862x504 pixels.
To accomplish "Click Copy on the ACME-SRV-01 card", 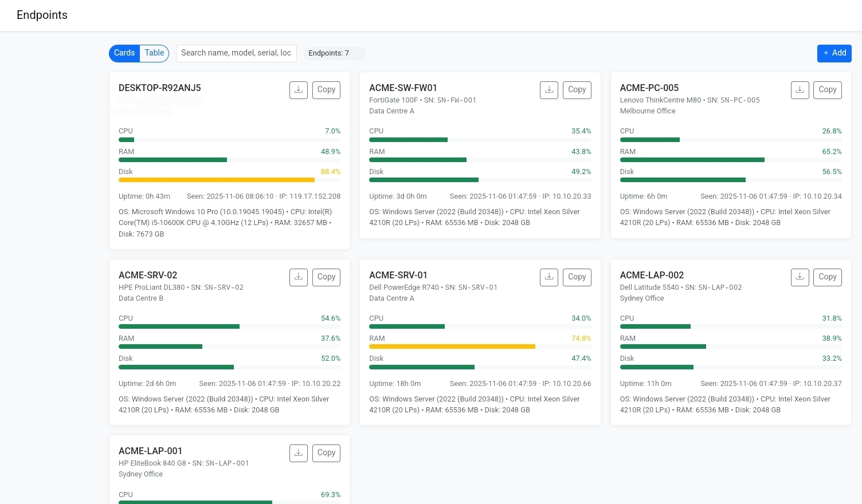I will pyautogui.click(x=577, y=277).
